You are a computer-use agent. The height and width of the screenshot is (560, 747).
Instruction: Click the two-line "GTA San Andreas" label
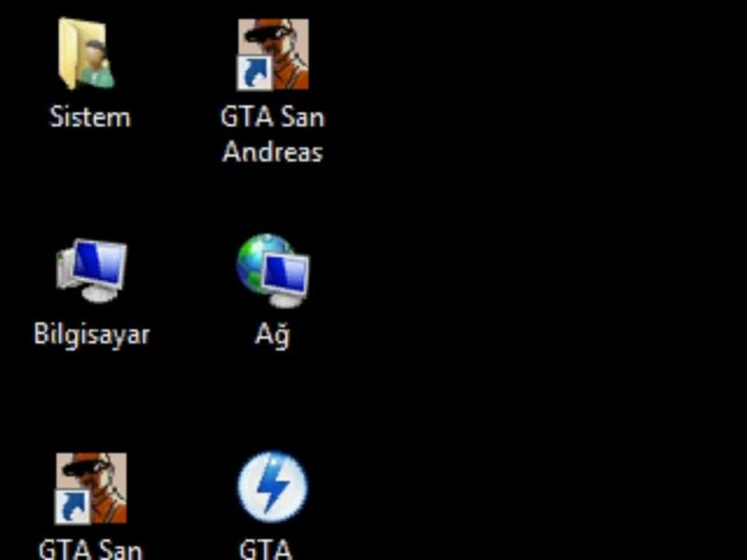tap(272, 135)
